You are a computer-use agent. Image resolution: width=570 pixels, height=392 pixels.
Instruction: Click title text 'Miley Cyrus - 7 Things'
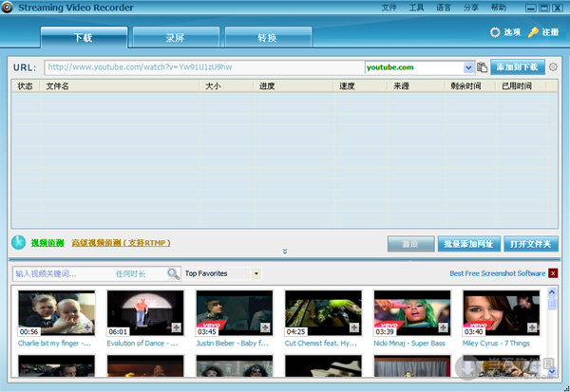tap(496, 344)
